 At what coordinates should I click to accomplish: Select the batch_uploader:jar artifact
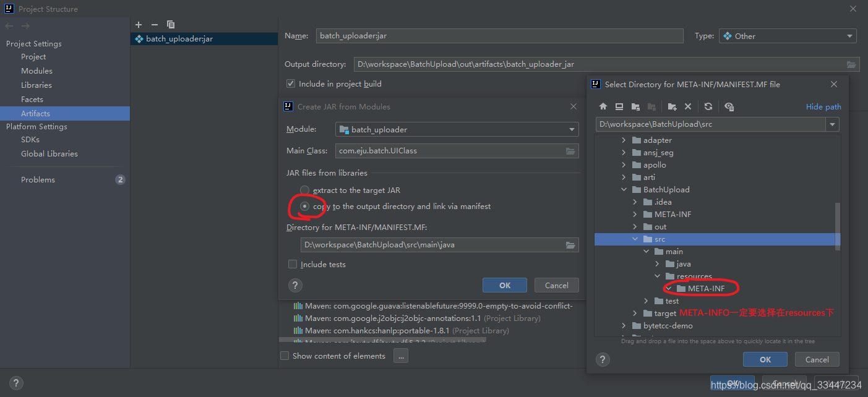click(x=204, y=39)
